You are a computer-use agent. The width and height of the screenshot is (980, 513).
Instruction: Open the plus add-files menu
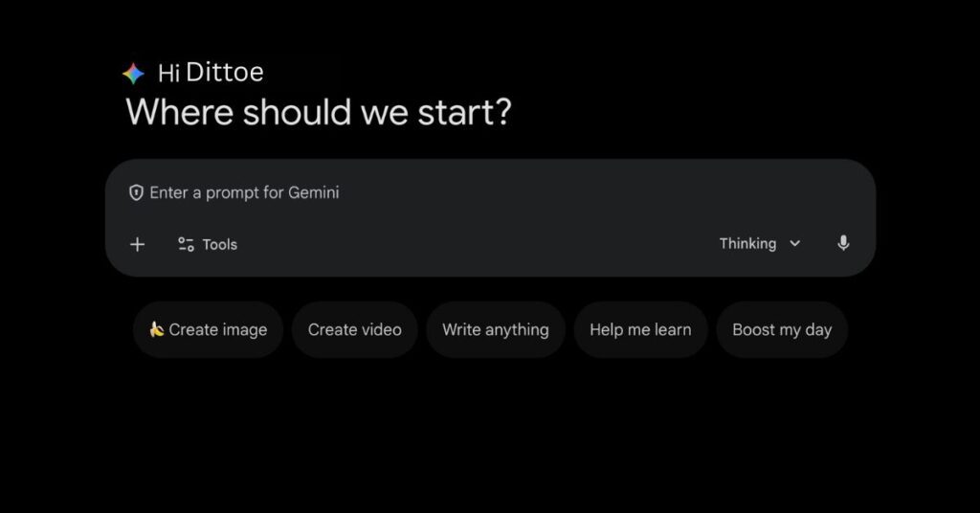(x=138, y=244)
